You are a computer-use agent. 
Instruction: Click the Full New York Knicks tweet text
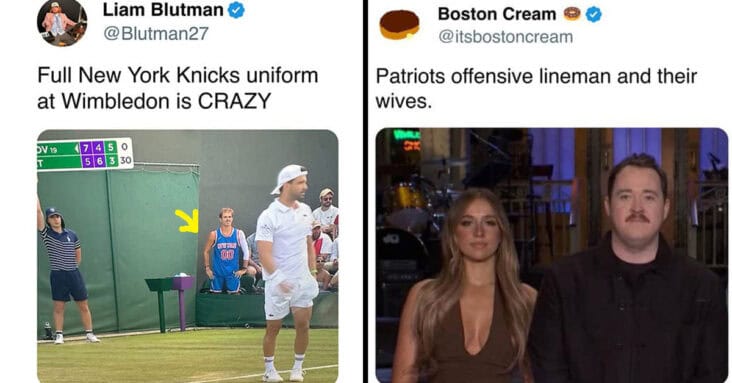[177, 88]
